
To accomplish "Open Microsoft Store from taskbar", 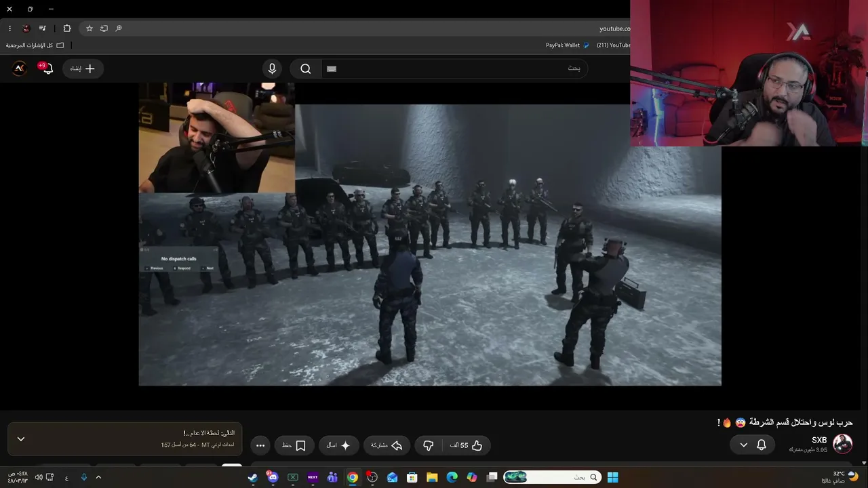I will [x=412, y=477].
